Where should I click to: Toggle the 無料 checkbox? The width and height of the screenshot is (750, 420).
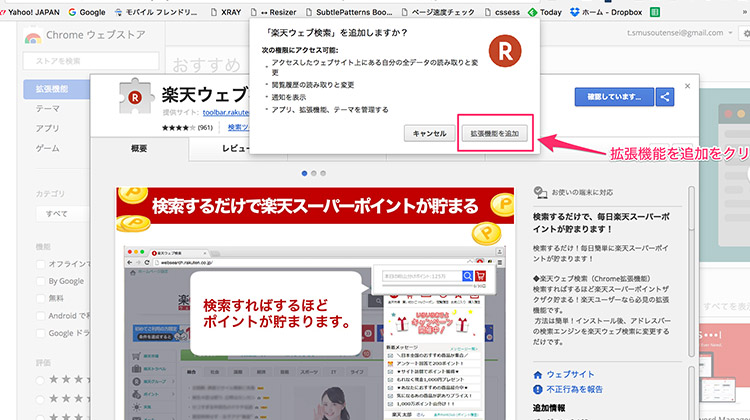(x=41, y=298)
